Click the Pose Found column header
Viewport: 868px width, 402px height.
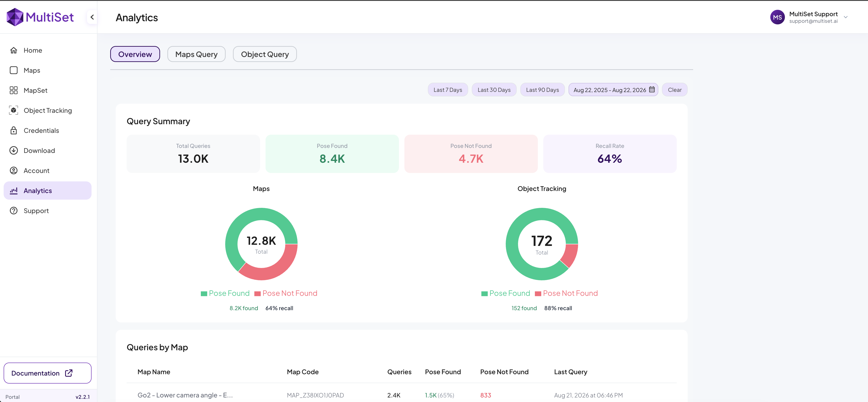pos(443,372)
